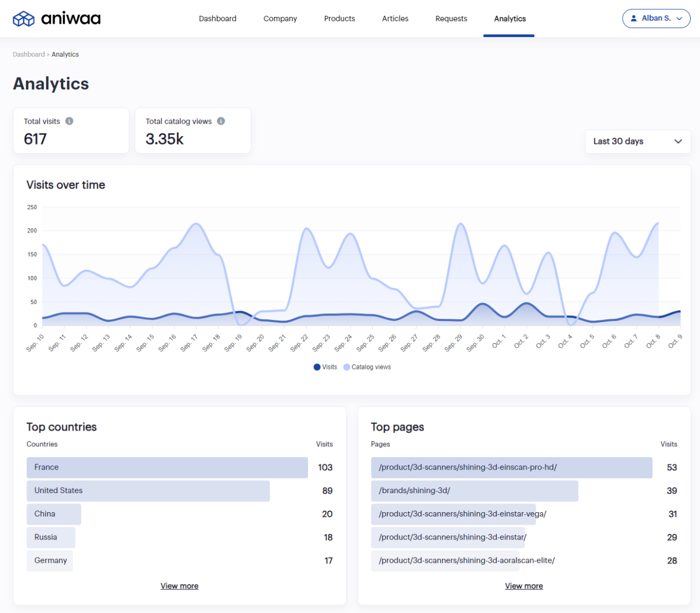
Task: Select the France country row
Action: (180, 468)
